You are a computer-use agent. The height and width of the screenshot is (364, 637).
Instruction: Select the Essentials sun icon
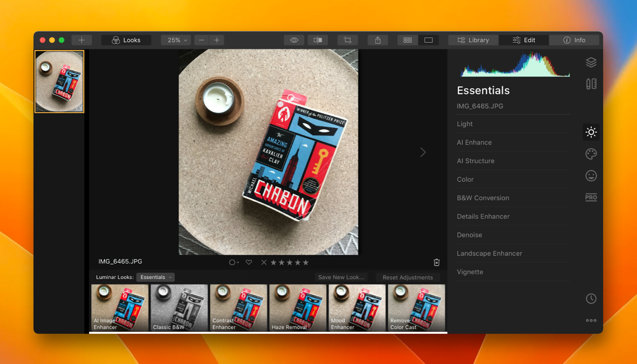tap(591, 132)
